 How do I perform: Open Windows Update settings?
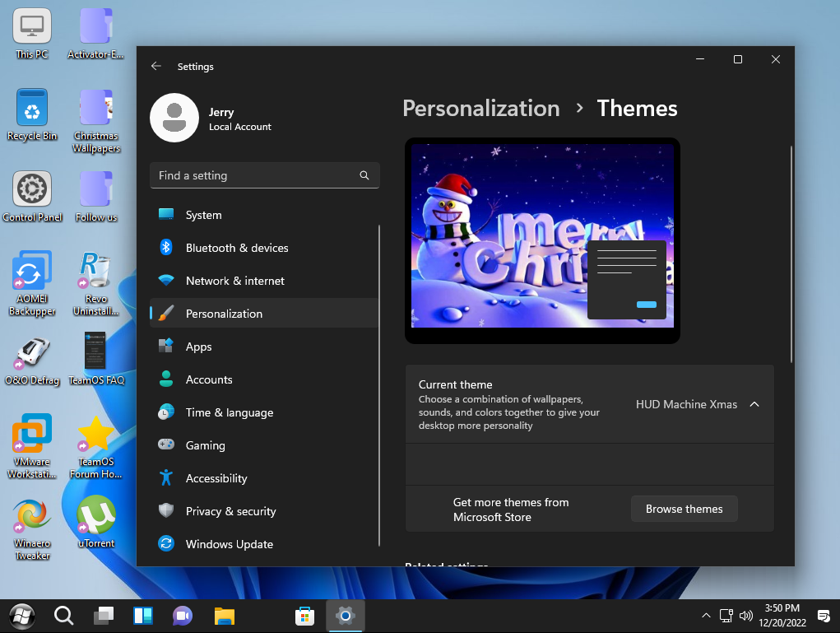click(x=229, y=544)
